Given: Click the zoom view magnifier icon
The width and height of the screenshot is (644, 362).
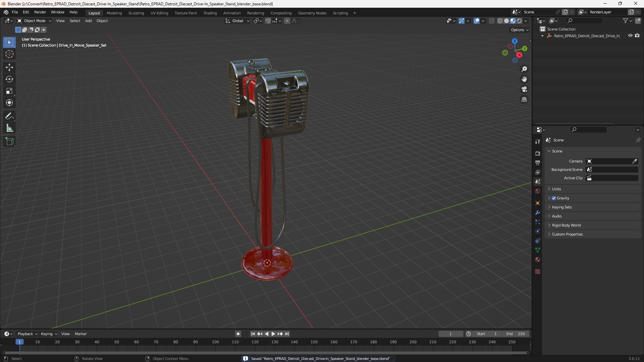Looking at the screenshot, I should [524, 69].
